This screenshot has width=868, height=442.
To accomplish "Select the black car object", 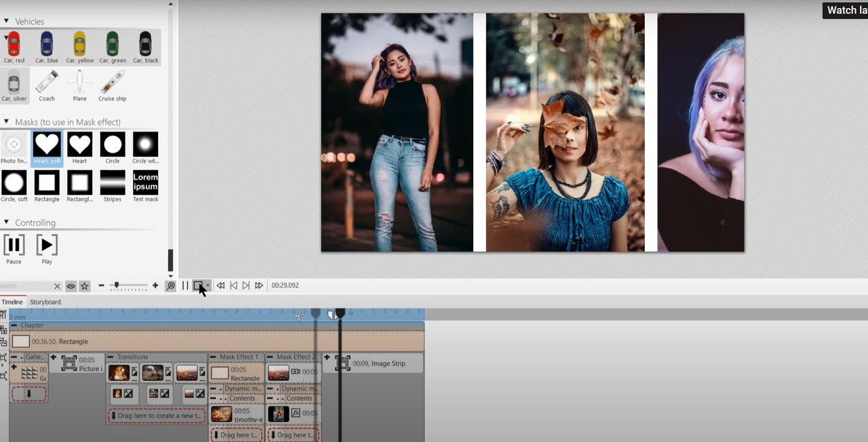I will (145, 47).
